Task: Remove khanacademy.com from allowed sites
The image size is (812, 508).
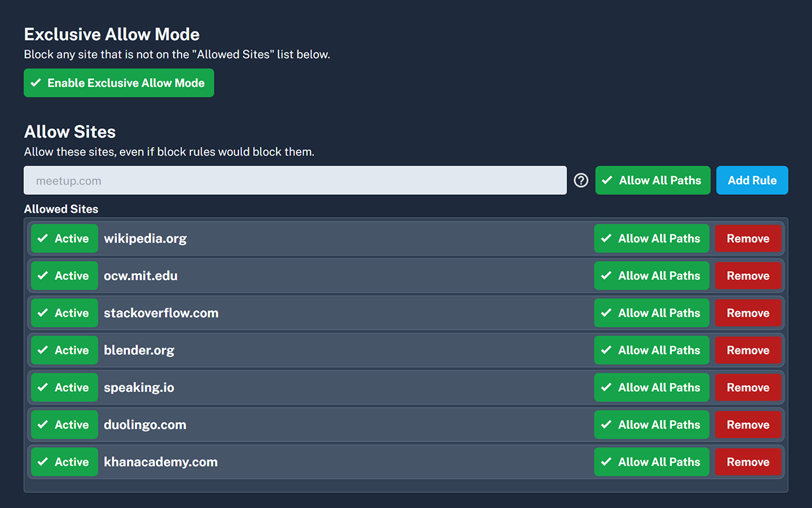Action: tap(749, 462)
